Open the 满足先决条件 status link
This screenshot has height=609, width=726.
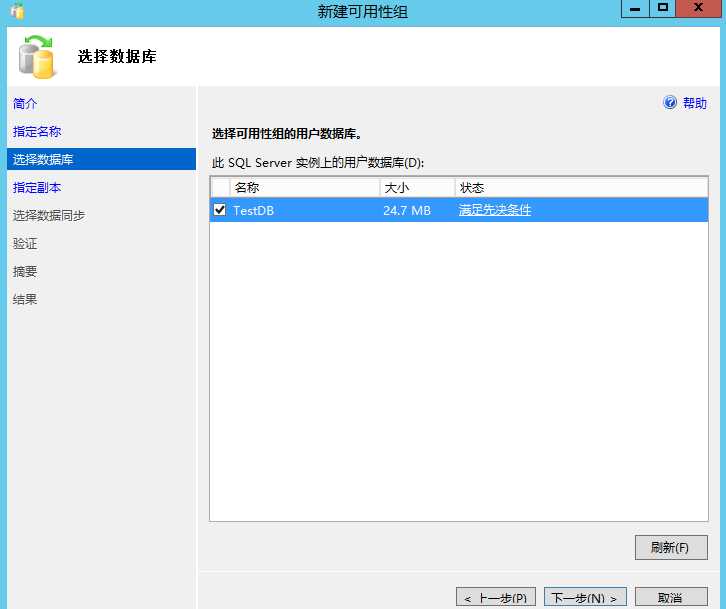pos(494,210)
